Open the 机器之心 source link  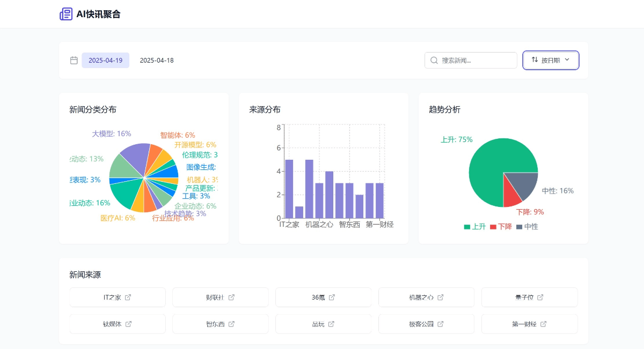[x=427, y=297]
